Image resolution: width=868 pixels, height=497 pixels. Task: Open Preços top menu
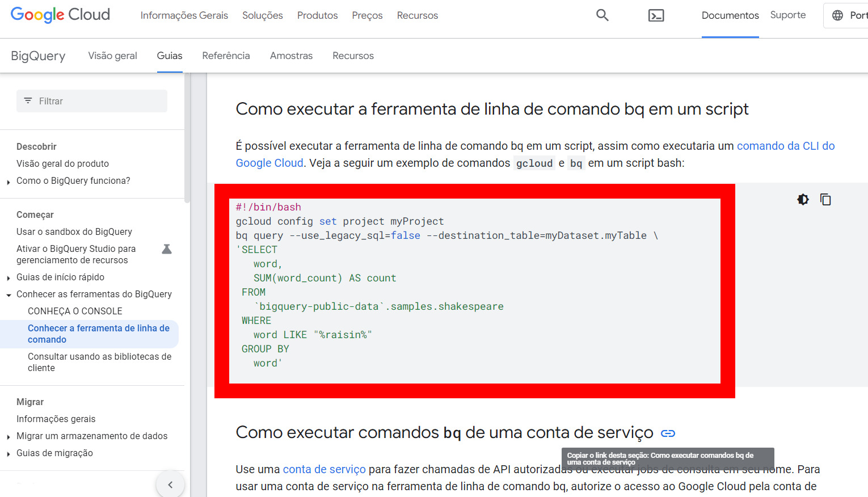(x=367, y=15)
